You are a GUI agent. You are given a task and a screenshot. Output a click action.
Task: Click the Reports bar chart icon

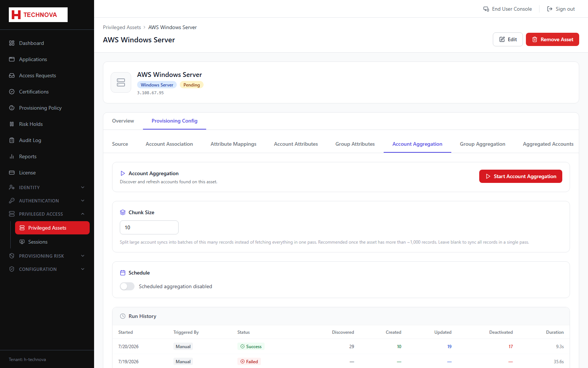tap(12, 156)
